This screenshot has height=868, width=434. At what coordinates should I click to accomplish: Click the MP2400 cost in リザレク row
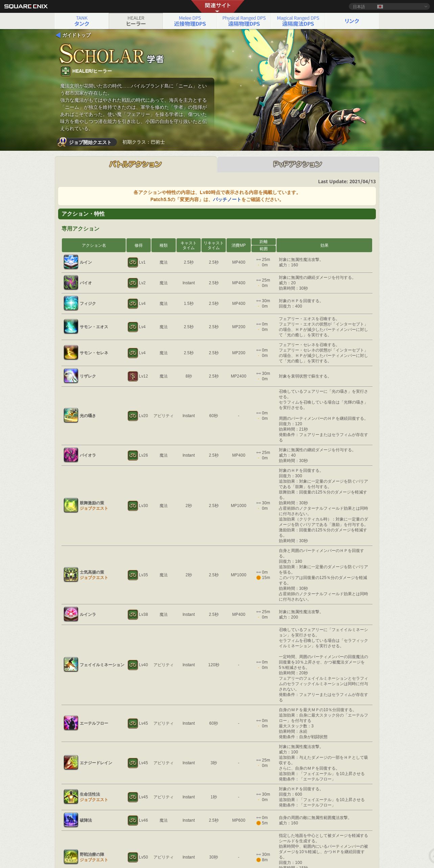[x=239, y=376]
